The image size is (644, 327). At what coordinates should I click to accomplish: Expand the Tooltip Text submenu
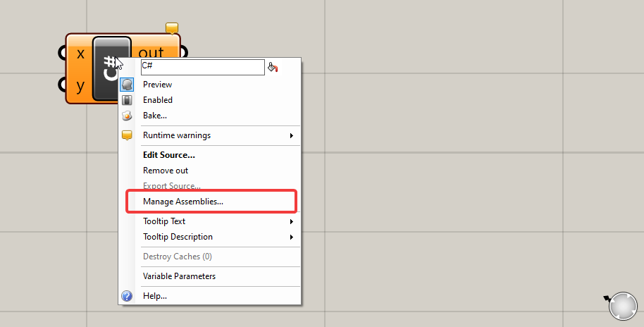coord(292,221)
